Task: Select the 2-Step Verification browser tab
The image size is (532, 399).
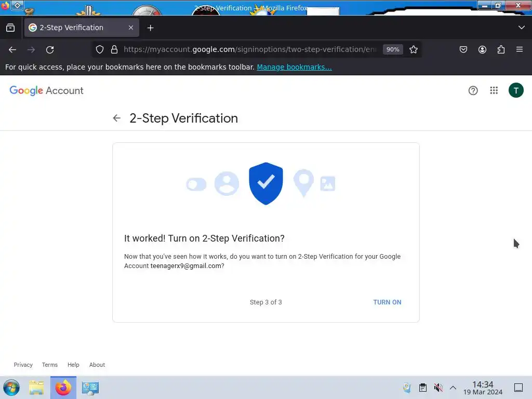Action: (82, 28)
